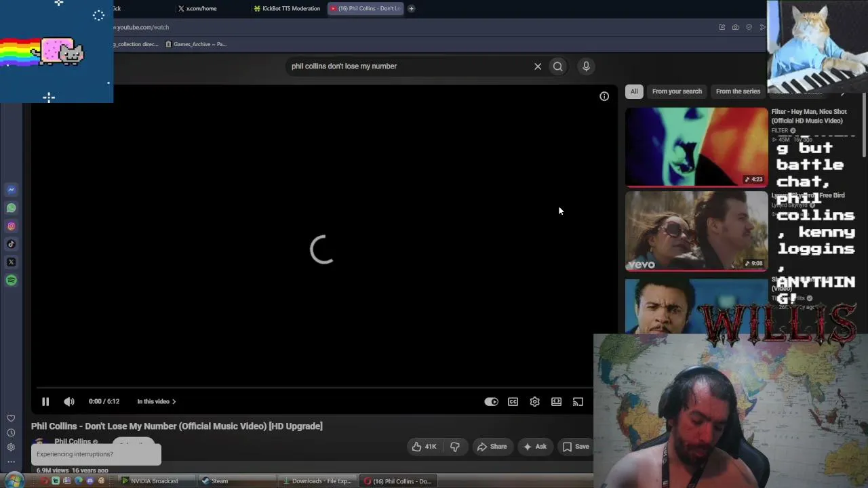Select the '(16) Phil Collins' browser tab

pos(366,9)
